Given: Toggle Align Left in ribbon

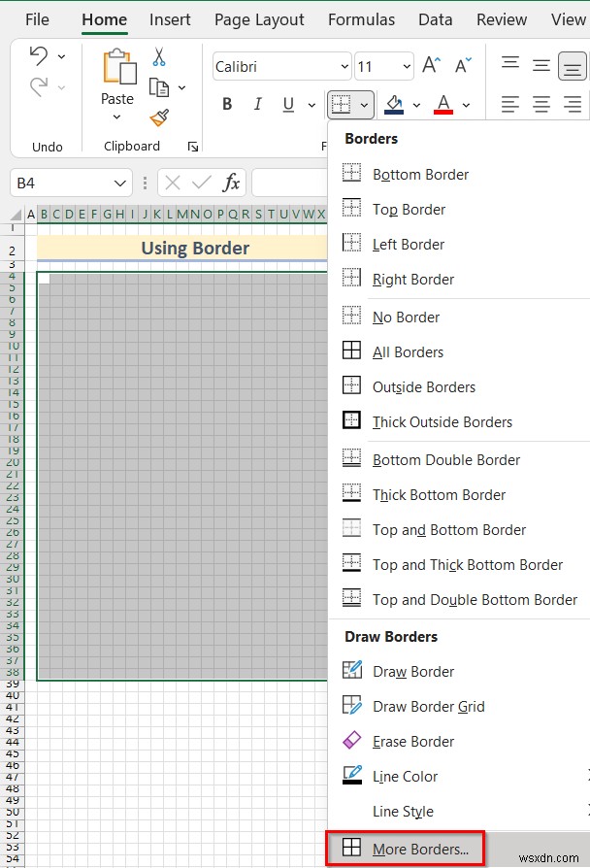Looking at the screenshot, I should click(x=510, y=104).
